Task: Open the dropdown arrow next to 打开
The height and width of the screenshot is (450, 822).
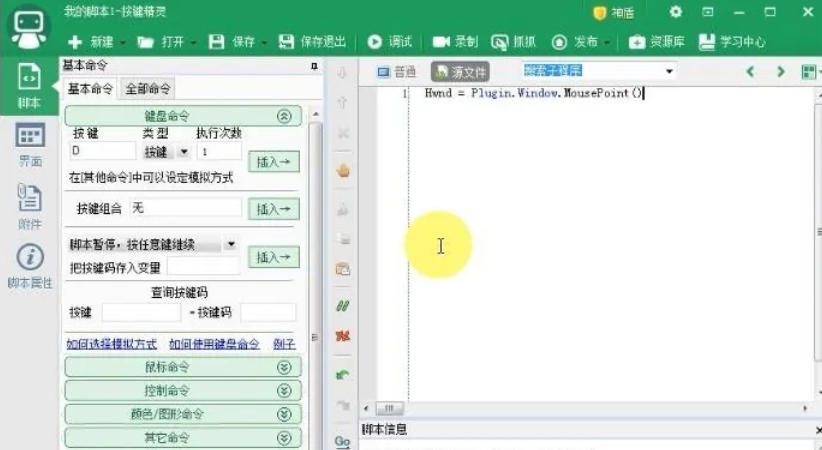Action: coord(193,42)
